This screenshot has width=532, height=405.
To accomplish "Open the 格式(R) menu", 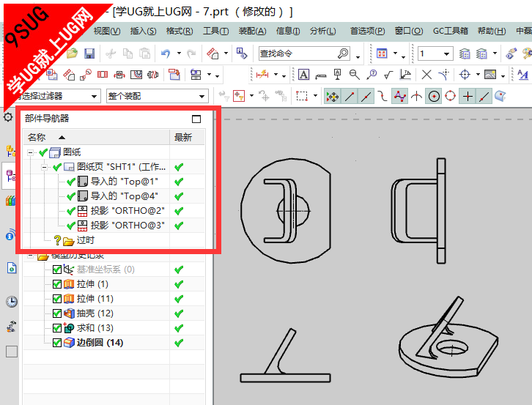I will [x=180, y=31].
